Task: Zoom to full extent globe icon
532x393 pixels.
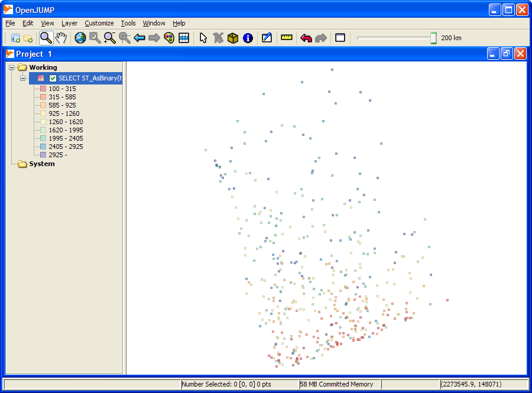Action: (80, 38)
